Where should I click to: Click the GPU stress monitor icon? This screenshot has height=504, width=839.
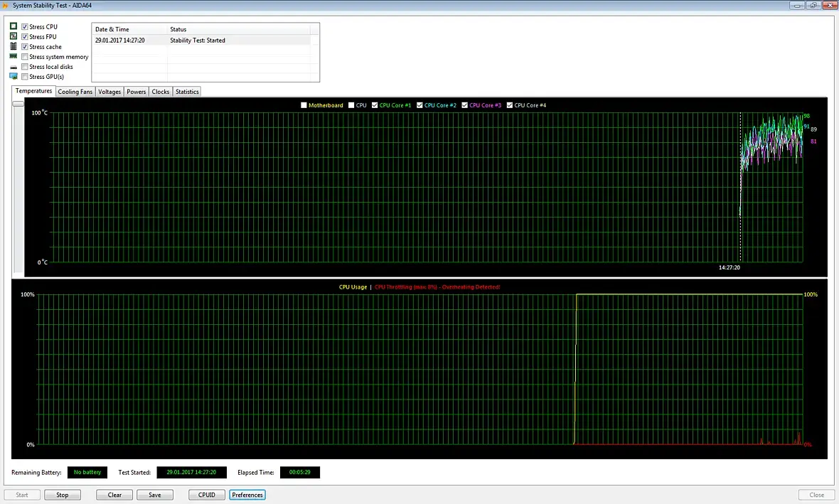[x=14, y=76]
